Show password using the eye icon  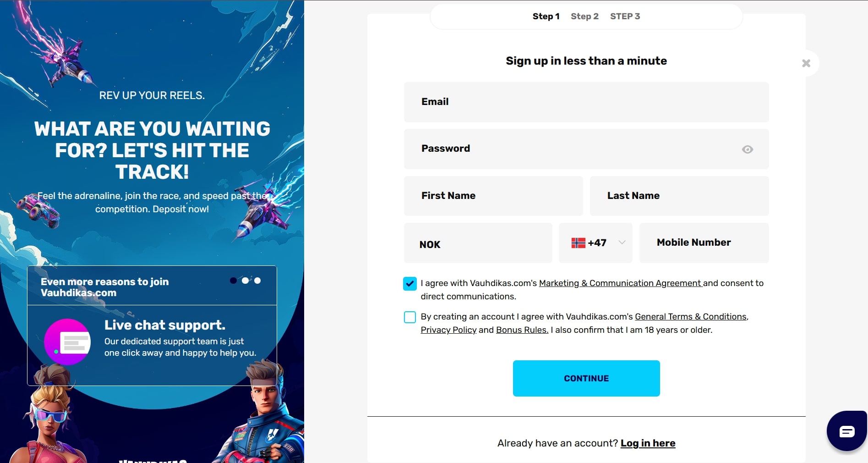(x=748, y=149)
